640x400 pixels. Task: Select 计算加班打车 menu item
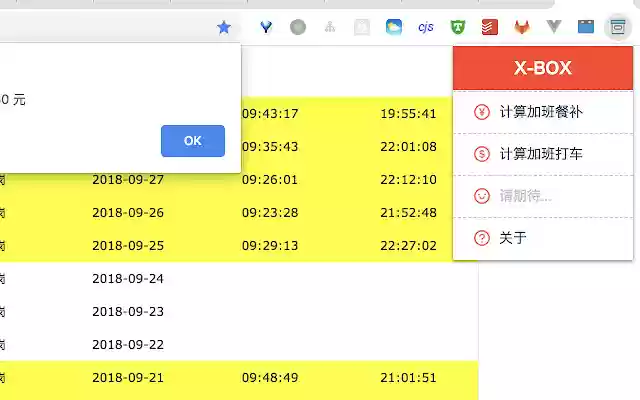540,154
